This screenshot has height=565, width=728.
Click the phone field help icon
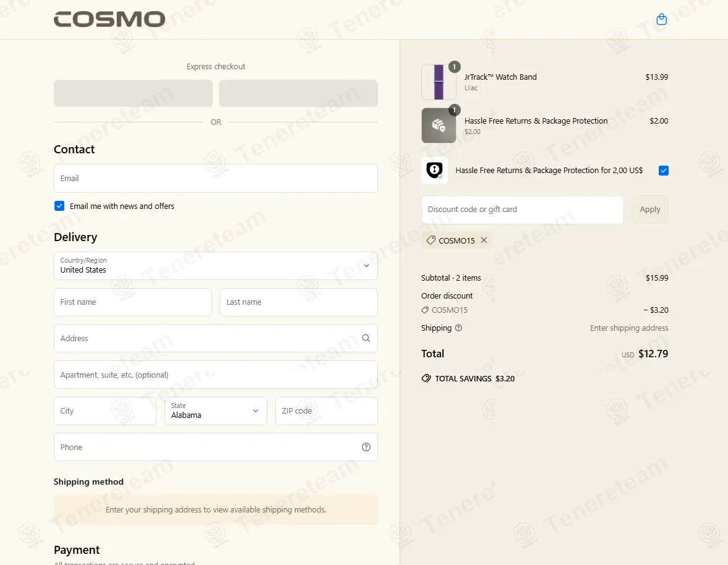(366, 447)
